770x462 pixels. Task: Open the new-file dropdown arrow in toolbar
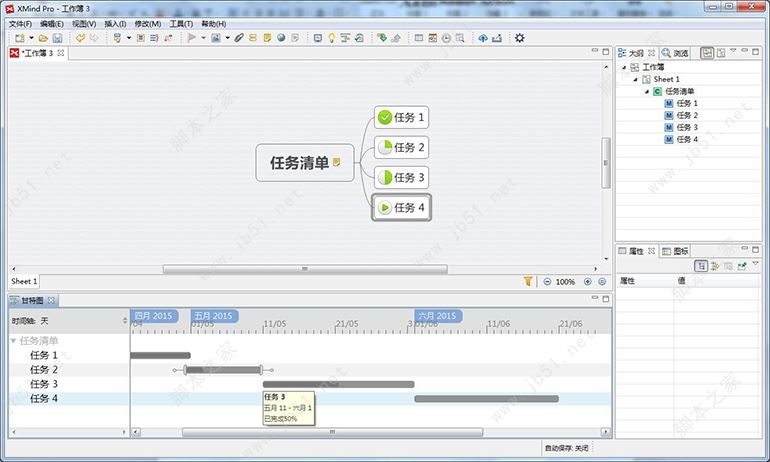click(31, 38)
